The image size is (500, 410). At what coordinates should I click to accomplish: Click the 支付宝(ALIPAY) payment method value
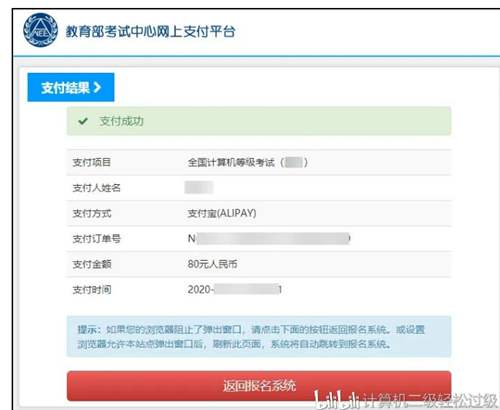(x=222, y=213)
